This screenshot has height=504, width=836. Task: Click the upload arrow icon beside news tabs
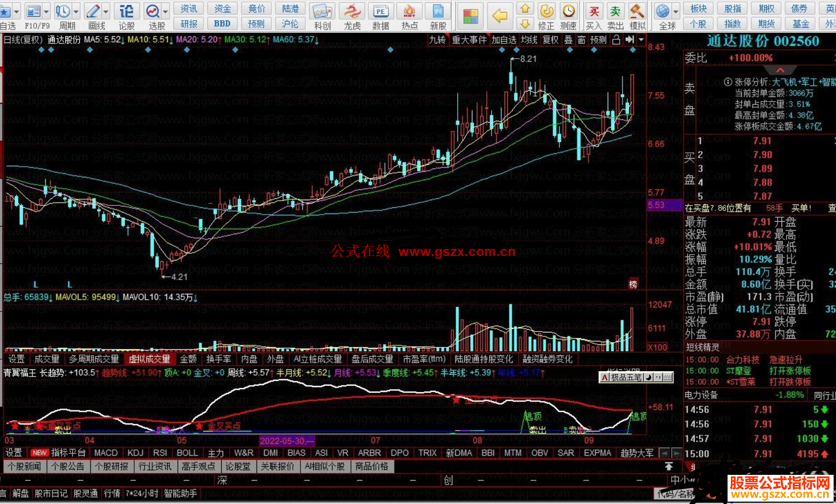[x=669, y=466]
